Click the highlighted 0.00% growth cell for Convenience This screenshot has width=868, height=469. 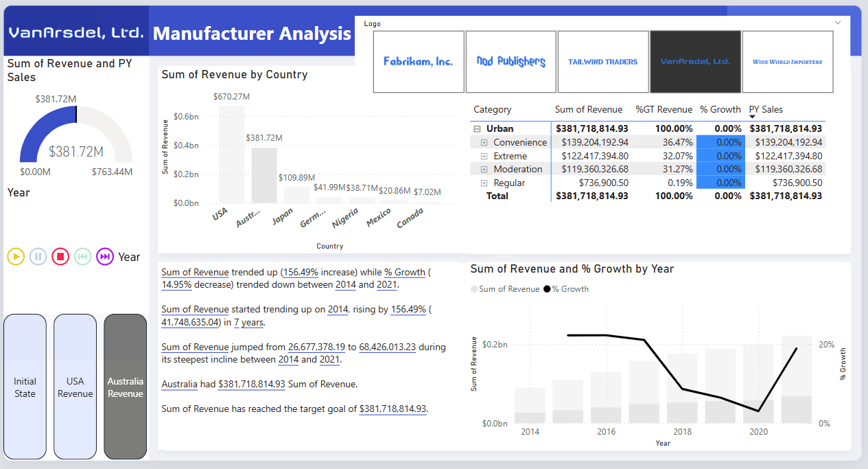click(720, 143)
